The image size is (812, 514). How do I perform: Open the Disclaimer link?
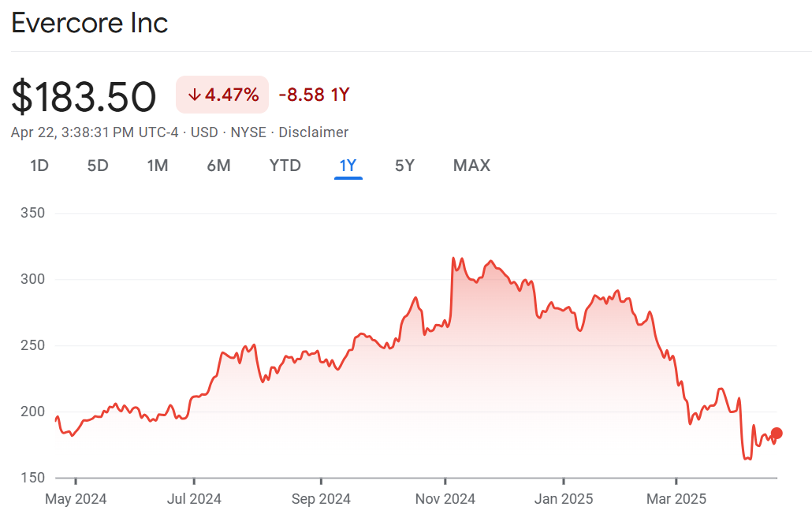(x=313, y=132)
